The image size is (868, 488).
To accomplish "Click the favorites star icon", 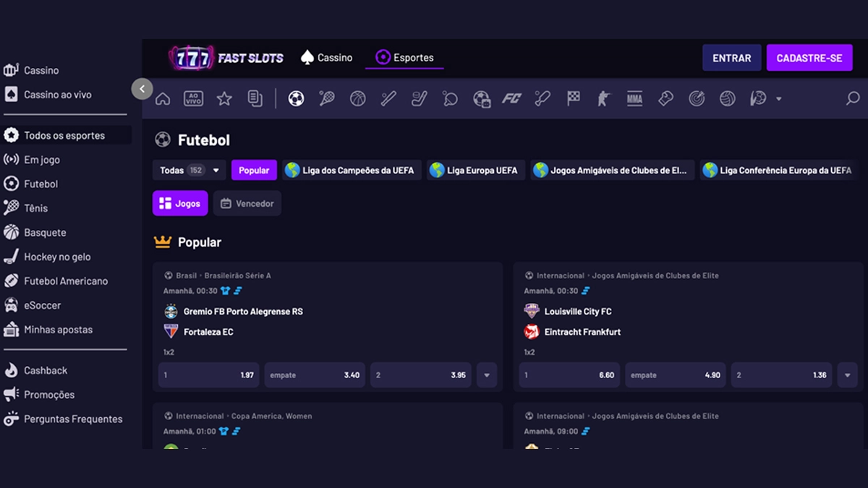I will point(224,99).
